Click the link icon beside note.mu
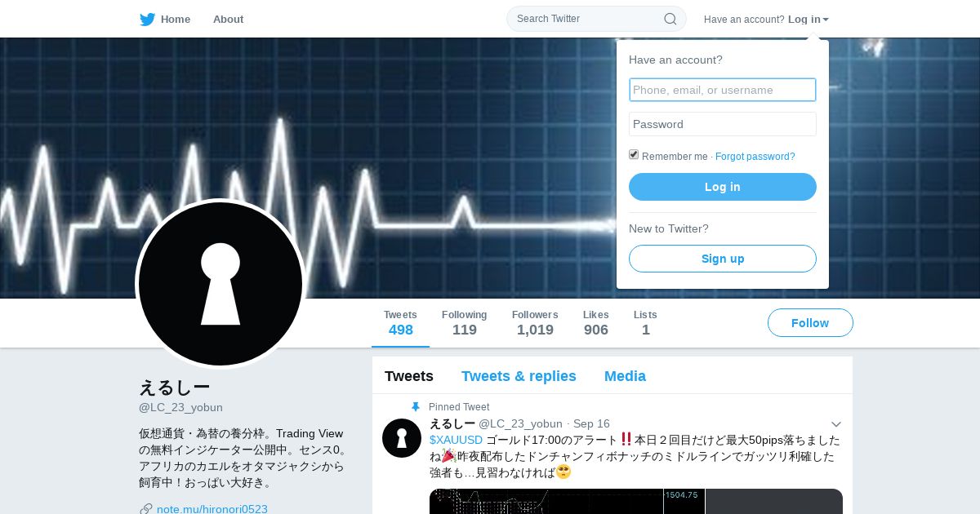The height and width of the screenshot is (514, 980). [x=146, y=509]
